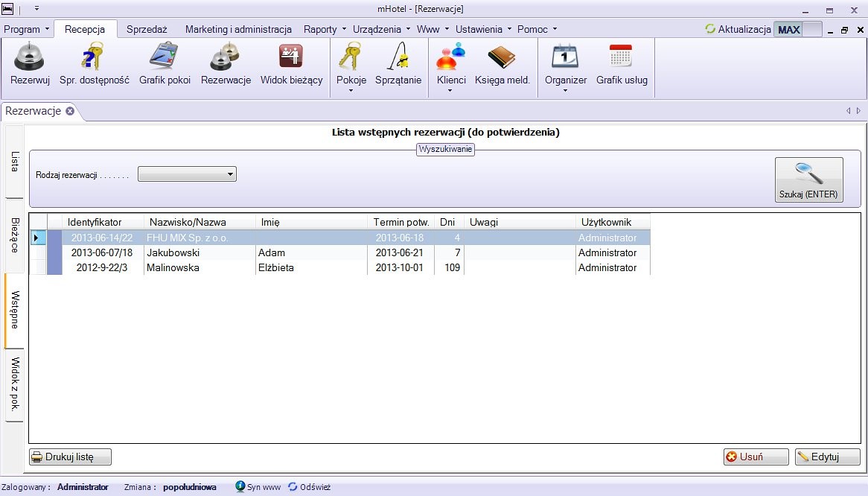Switch to the Recepcja ribbon tab
Viewport: 868px width, 496px height.
pyautogui.click(x=85, y=29)
